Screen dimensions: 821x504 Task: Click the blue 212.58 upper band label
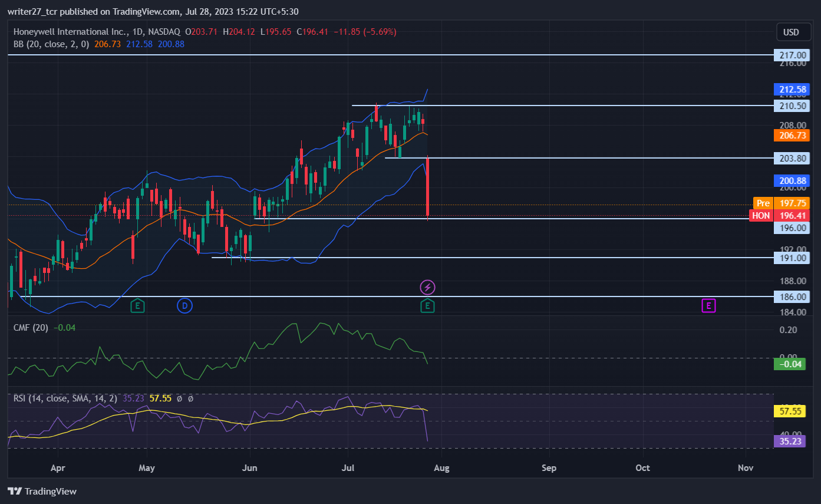[792, 90]
